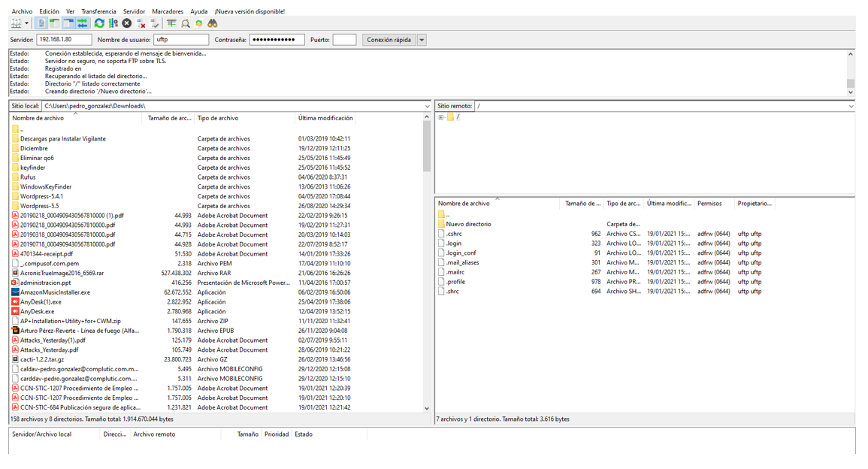Click the local file list scrollbar thumb

(x=426, y=146)
